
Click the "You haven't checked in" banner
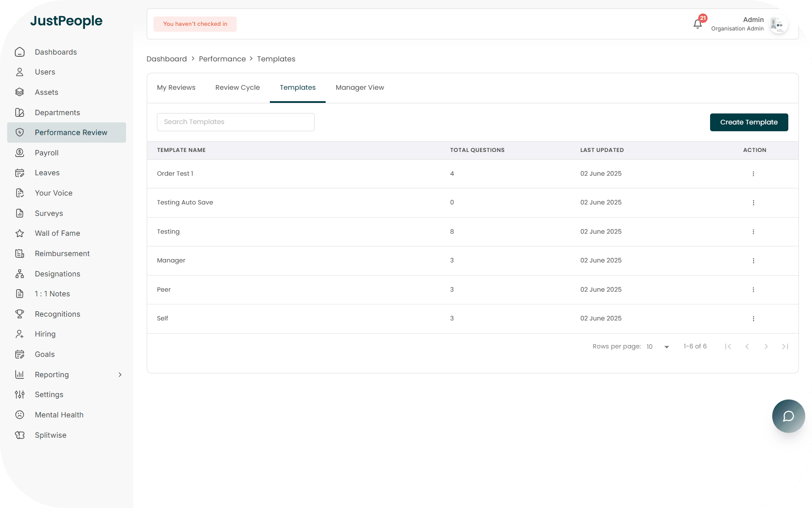[x=195, y=24]
